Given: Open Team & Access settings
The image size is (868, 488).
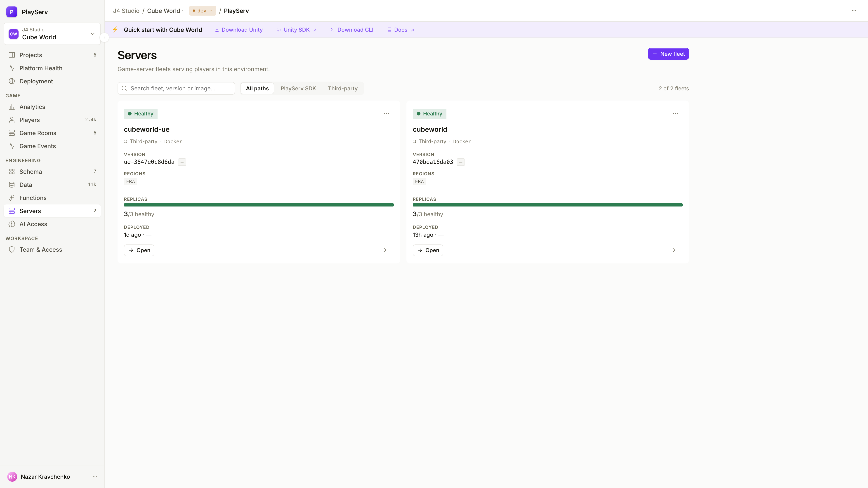Looking at the screenshot, I should coord(52,250).
